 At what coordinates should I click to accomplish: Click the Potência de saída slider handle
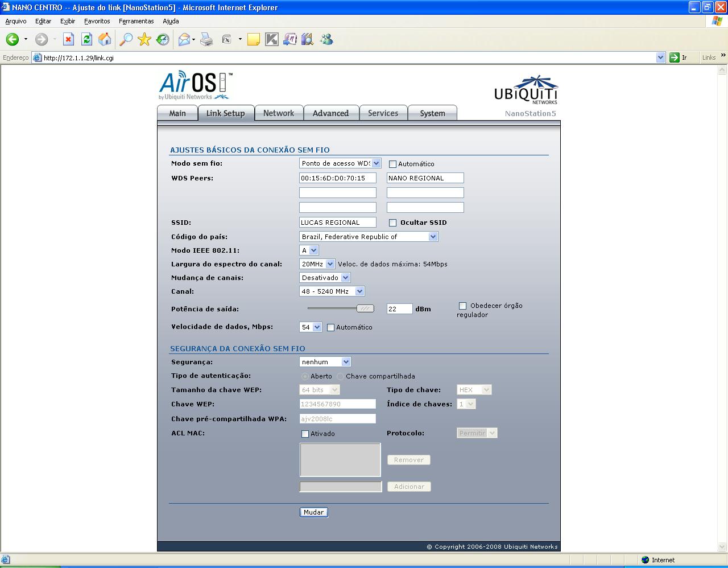tap(365, 308)
